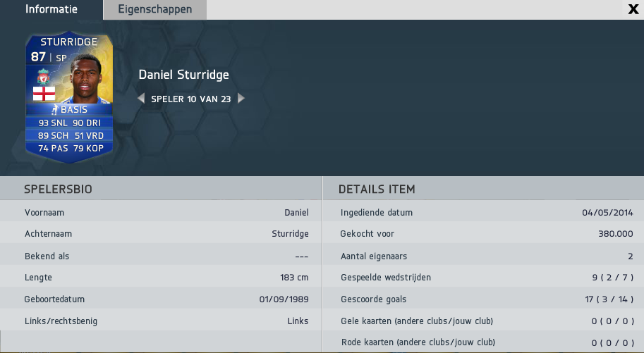Image resolution: width=644 pixels, height=353 pixels.
Task: Switch to the Eigenschappen tab
Action: click(155, 9)
